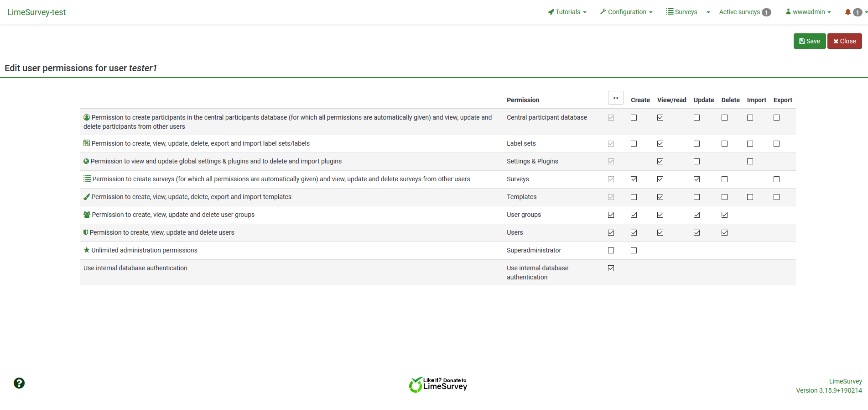
Task: Uncheck Update for Surveys permission
Action: click(696, 179)
